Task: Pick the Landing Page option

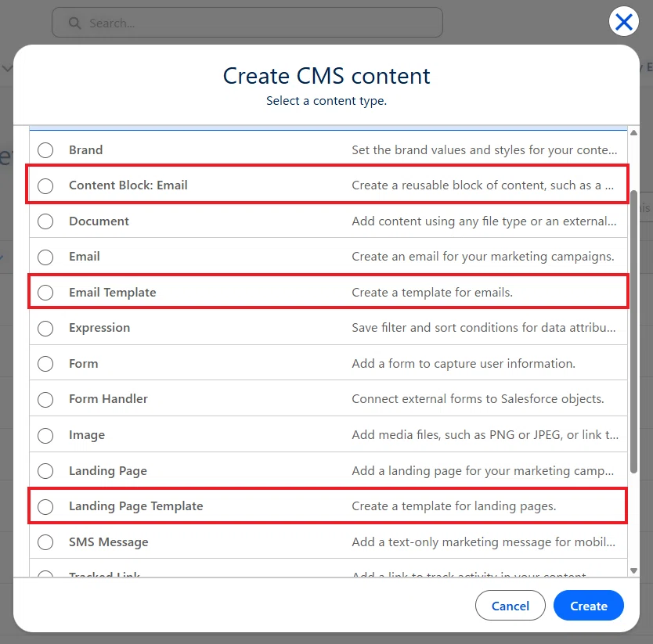Action: (45, 471)
